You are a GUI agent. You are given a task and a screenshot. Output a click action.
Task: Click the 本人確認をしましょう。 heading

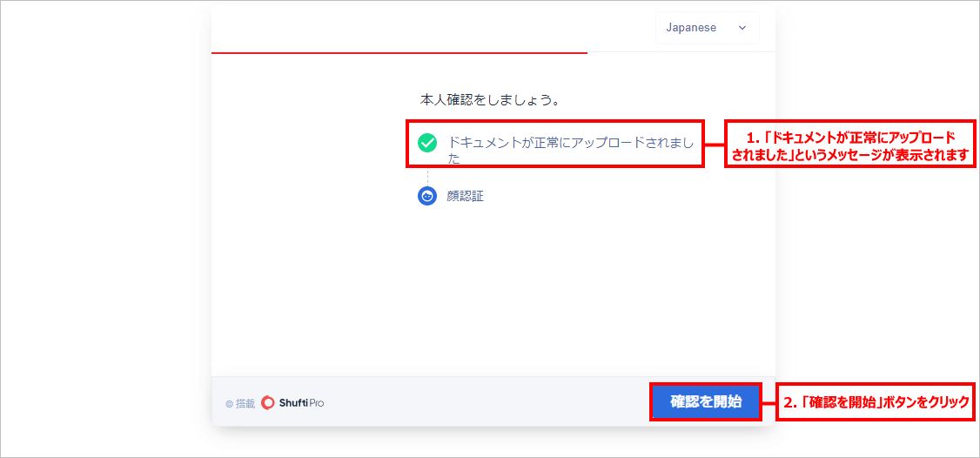point(489,100)
